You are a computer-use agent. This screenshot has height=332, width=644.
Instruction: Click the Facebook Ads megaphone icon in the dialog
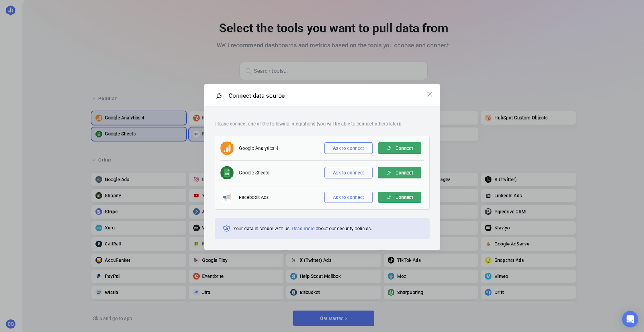[x=227, y=197]
